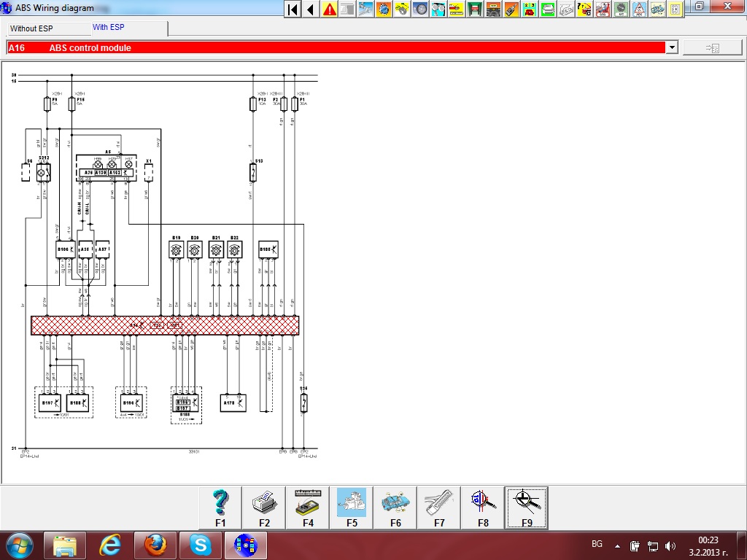Viewport: 747px width, 560px height.
Task: Select the F9 zoom magnifier tool
Action: pyautogui.click(x=527, y=507)
